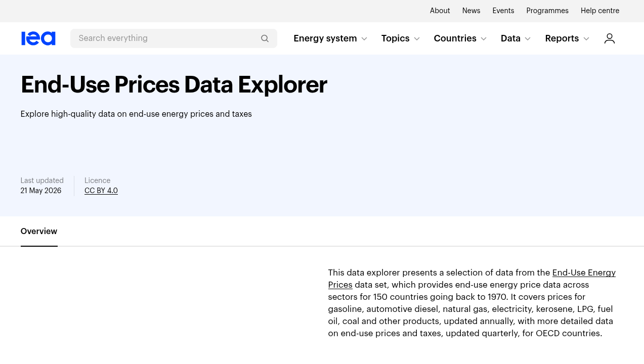
Task: Open the Help centre link
Action: pos(600,11)
